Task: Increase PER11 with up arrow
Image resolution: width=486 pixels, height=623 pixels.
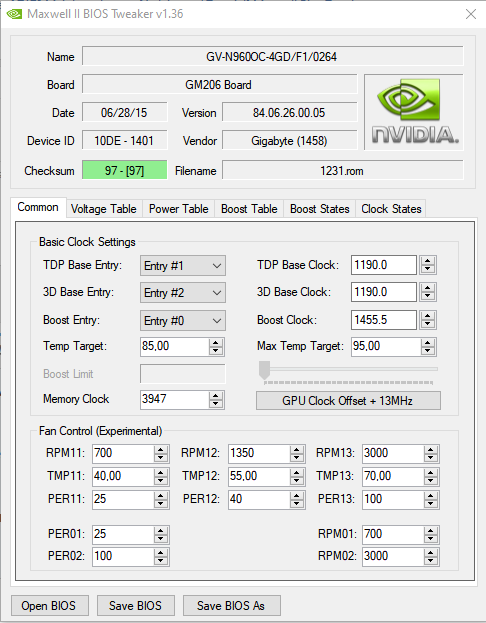Action: click(161, 496)
